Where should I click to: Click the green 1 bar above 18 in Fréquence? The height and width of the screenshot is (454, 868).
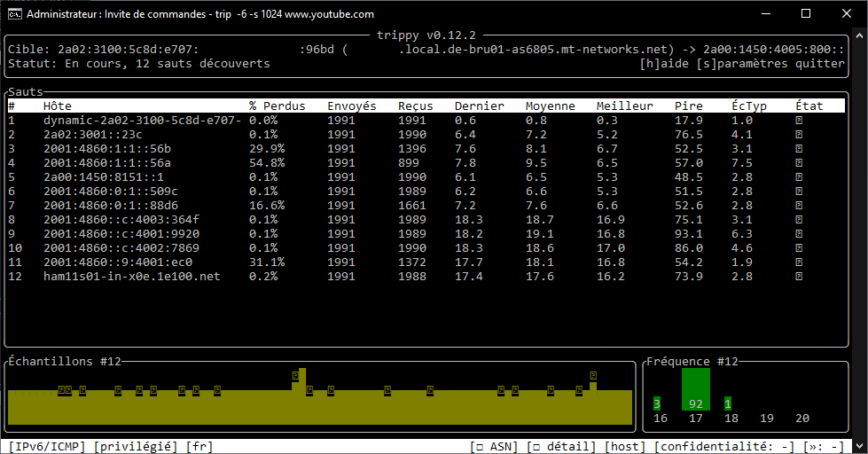pyautogui.click(x=728, y=403)
